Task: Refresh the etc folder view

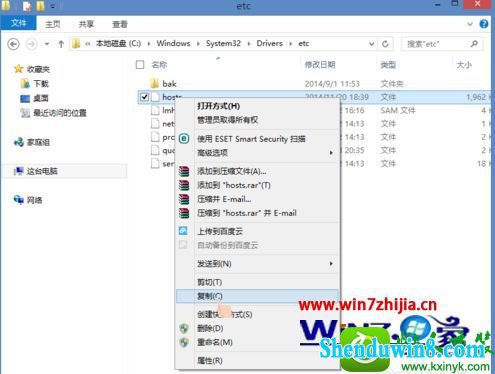Action: (x=385, y=44)
